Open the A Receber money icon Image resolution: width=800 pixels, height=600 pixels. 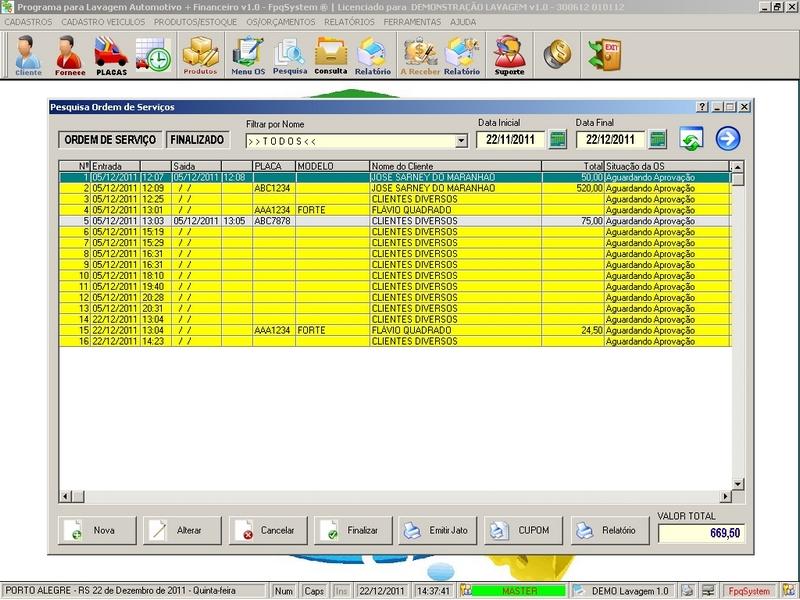[x=420, y=55]
